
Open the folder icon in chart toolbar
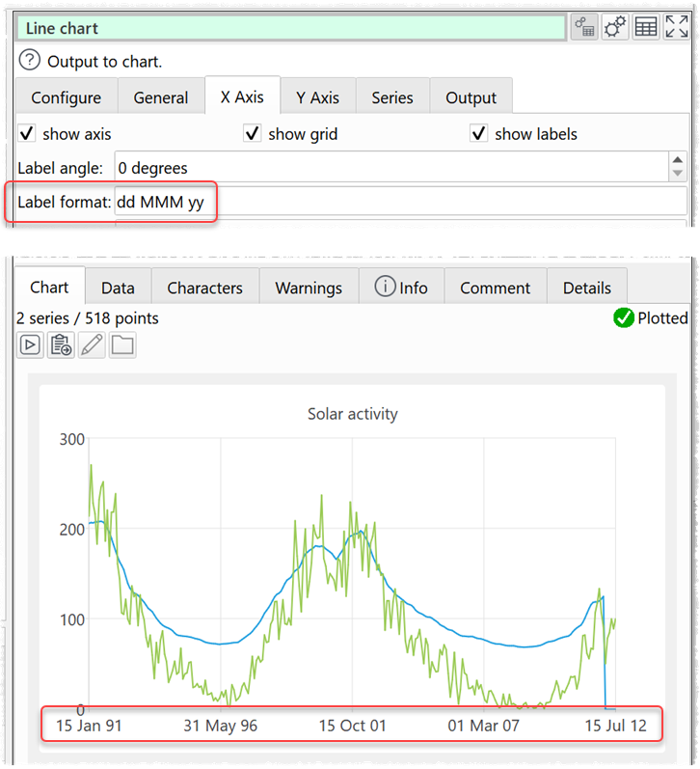coord(122,345)
